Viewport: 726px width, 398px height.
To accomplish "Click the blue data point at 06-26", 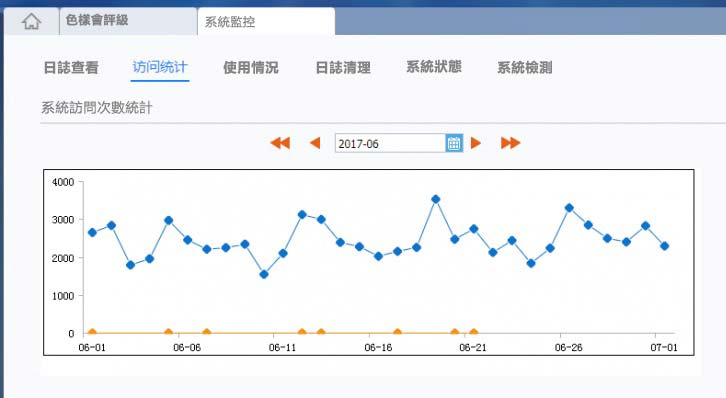I will coord(570,208).
